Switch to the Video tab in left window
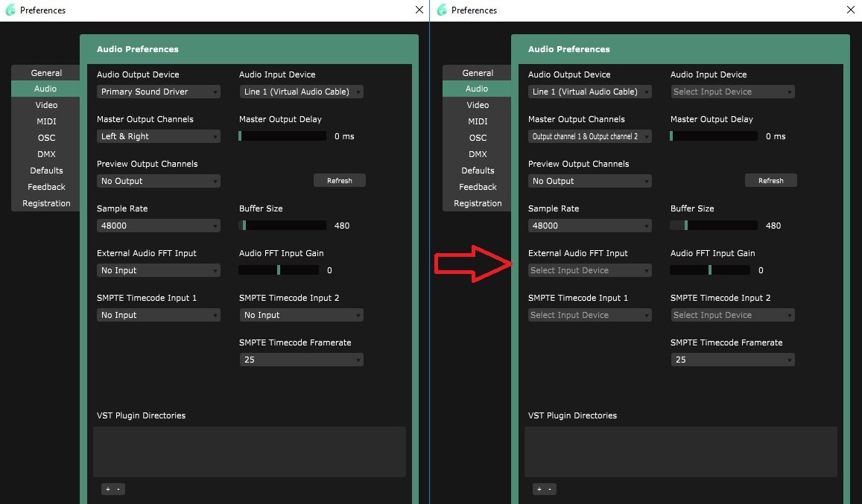 46,105
